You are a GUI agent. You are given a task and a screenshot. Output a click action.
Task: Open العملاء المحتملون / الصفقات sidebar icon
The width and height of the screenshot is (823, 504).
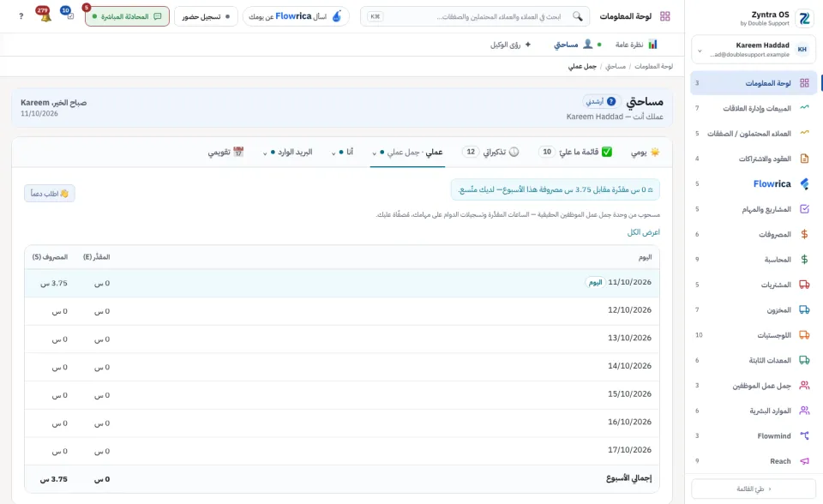[x=804, y=133]
